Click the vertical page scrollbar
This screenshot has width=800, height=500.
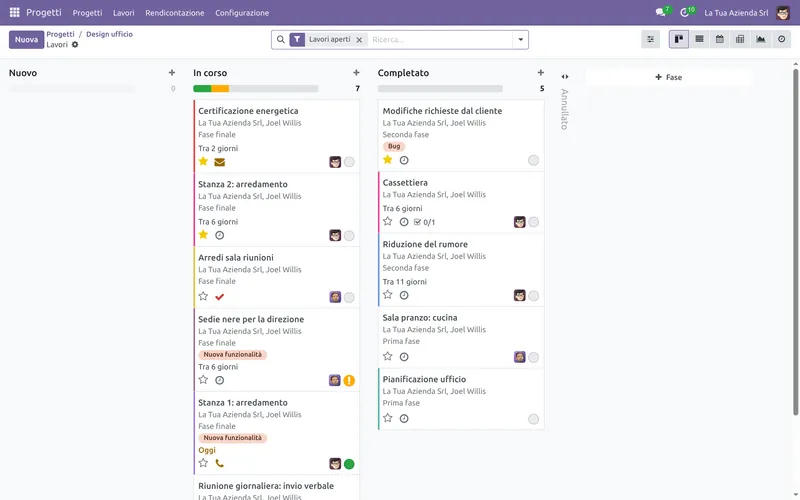coord(795,242)
